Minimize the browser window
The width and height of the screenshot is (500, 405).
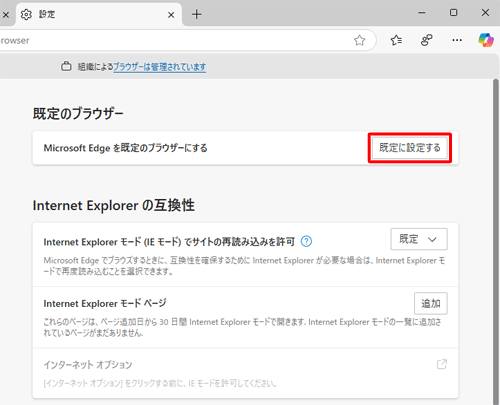(x=422, y=13)
